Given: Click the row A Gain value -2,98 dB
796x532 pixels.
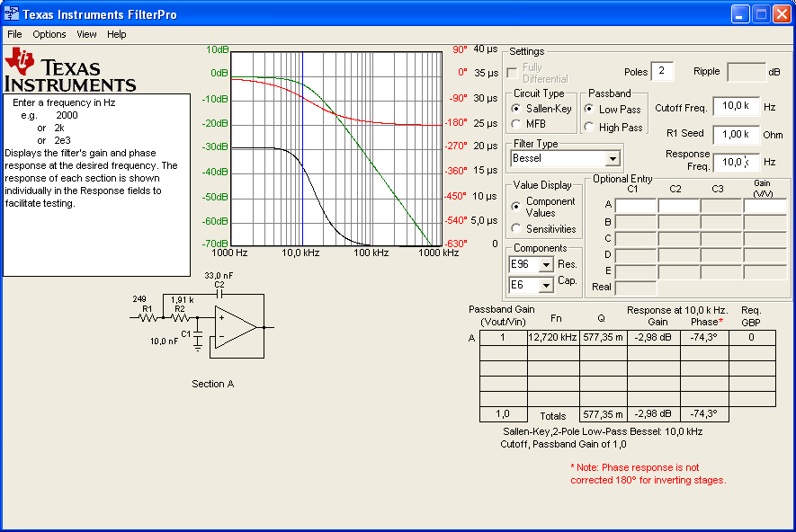Looking at the screenshot, I should point(653,338).
